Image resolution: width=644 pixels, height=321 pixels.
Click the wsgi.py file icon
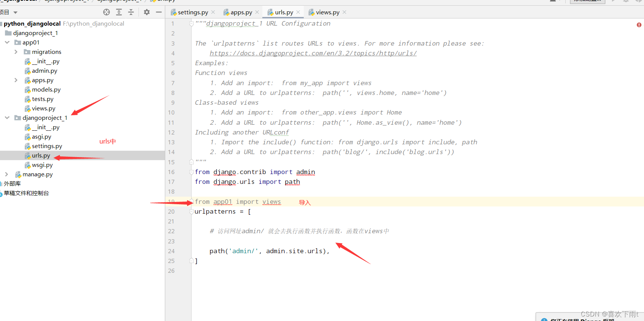(27, 165)
